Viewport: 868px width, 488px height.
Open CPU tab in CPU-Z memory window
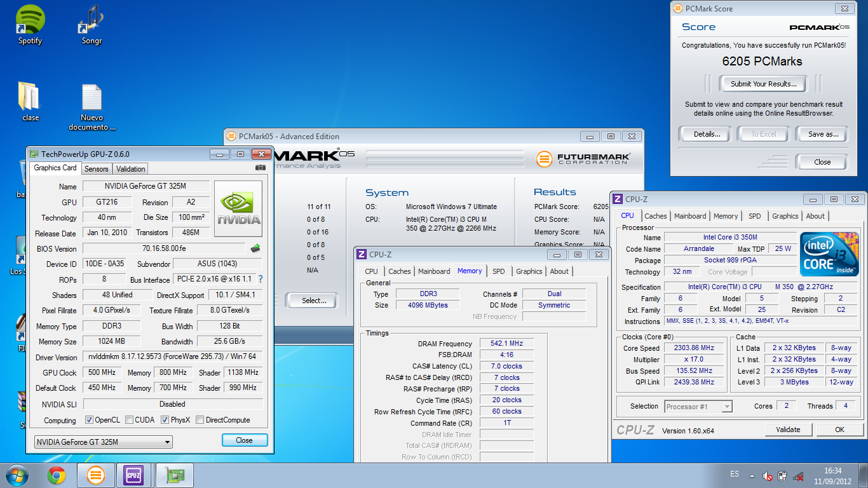tap(371, 271)
